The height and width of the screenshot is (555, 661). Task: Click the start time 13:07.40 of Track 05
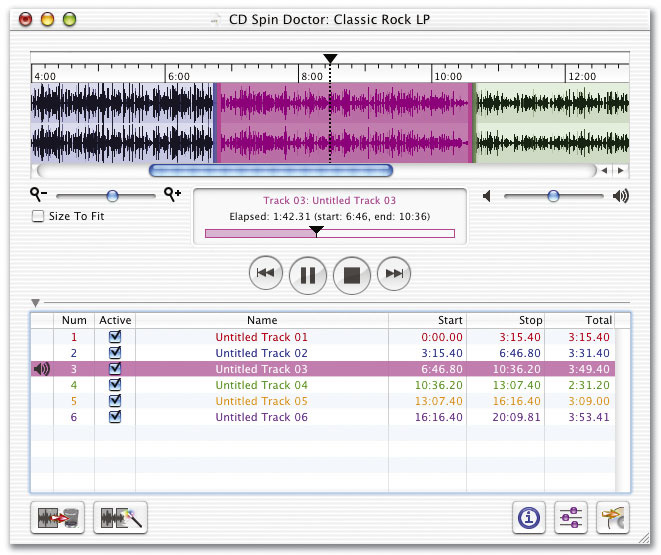tap(438, 401)
